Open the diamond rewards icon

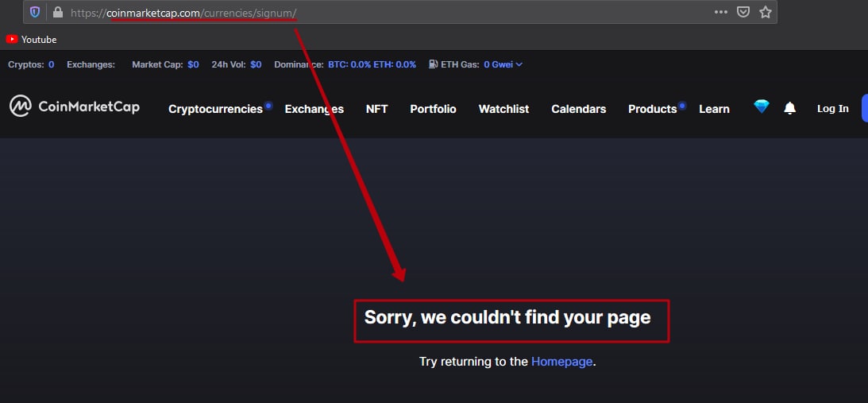[762, 107]
